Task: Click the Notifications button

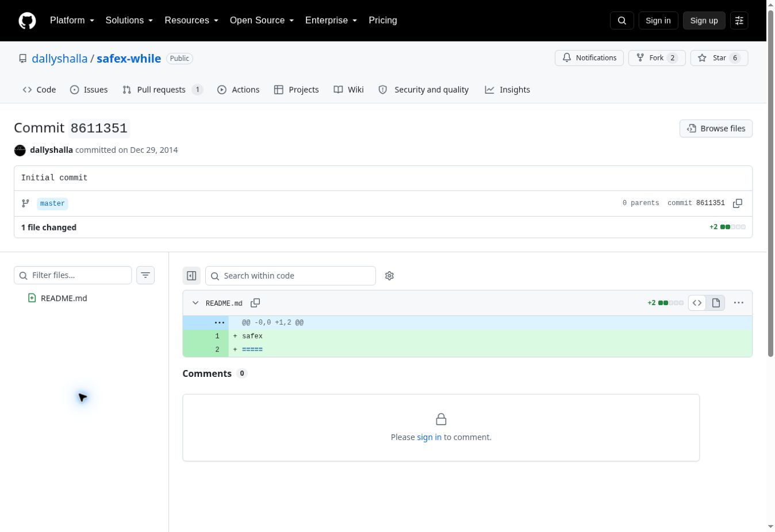Action: [x=589, y=58]
